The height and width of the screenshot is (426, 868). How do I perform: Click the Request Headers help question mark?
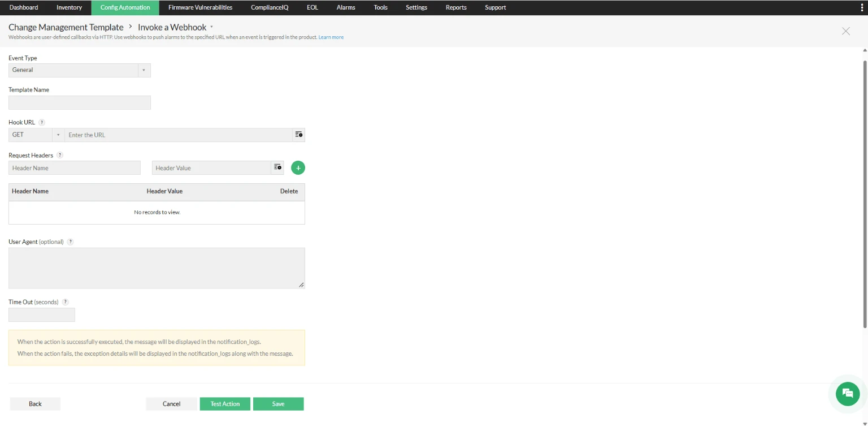tap(60, 155)
